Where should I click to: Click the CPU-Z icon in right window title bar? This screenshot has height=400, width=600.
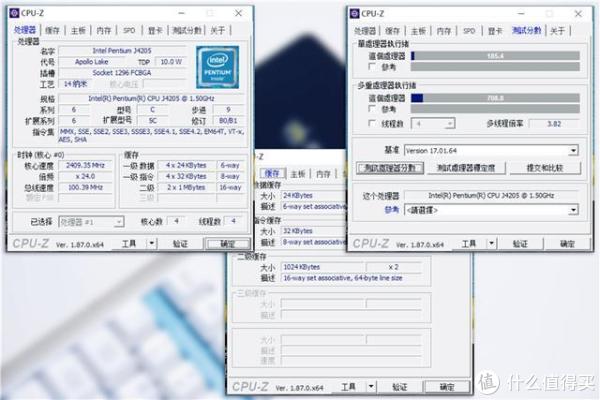point(355,13)
